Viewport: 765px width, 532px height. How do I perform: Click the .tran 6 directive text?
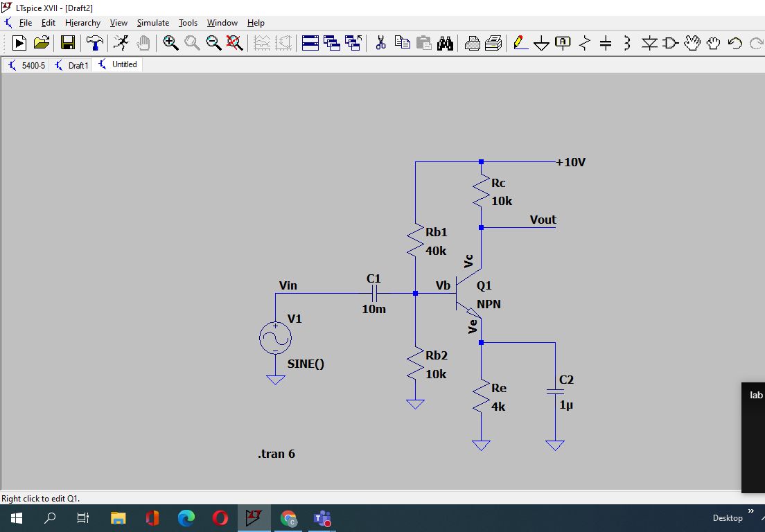276,454
